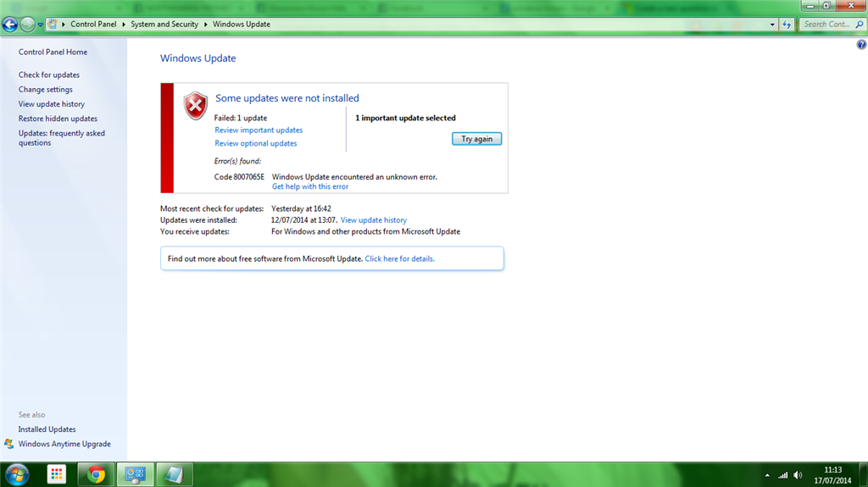Click the 'Failed: 1 update' text
Image resolution: width=868 pixels, height=487 pixels.
[240, 118]
